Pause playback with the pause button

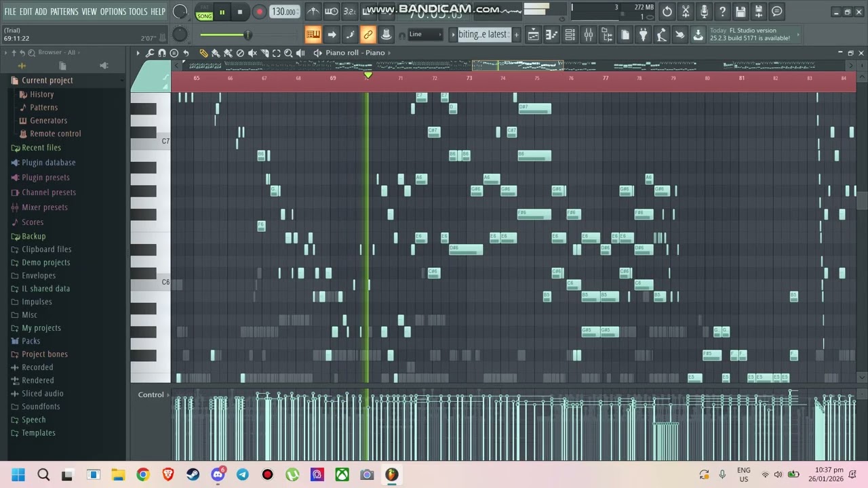(x=222, y=12)
